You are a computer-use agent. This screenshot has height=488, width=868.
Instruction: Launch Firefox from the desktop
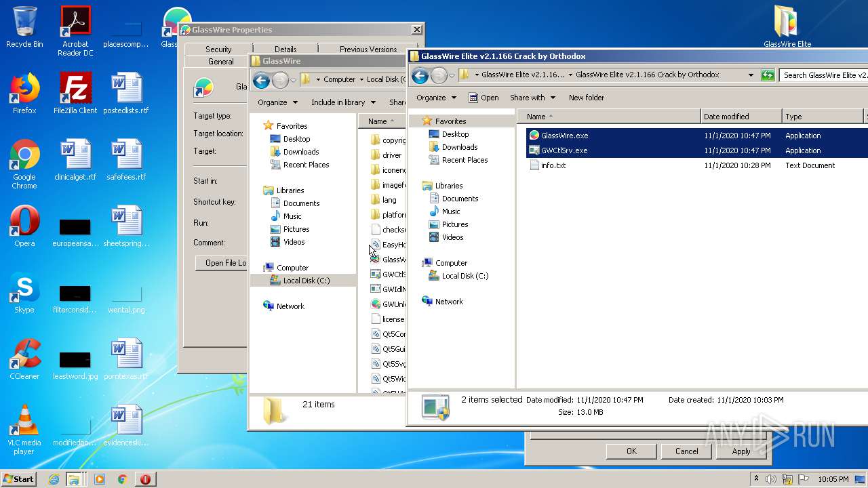pyautogui.click(x=24, y=94)
